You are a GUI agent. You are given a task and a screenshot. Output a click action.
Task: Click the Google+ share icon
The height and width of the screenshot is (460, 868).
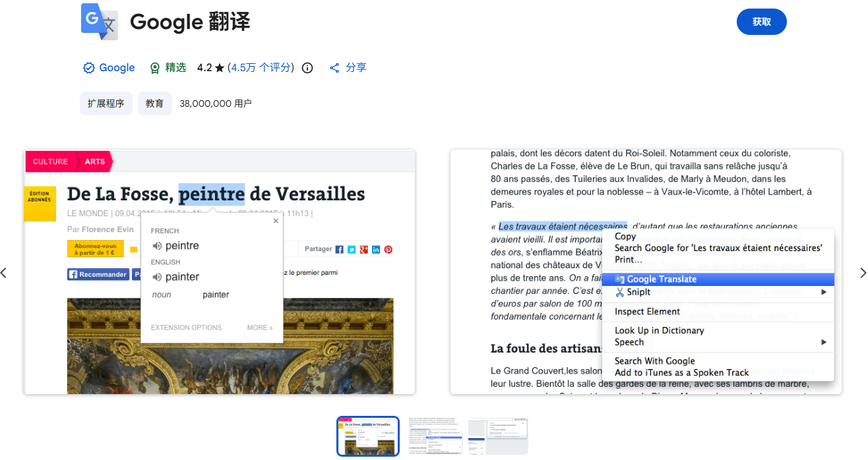[364, 249]
